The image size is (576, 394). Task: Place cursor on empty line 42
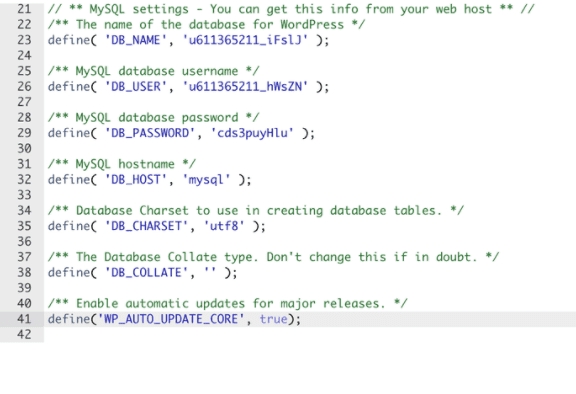[310, 334]
